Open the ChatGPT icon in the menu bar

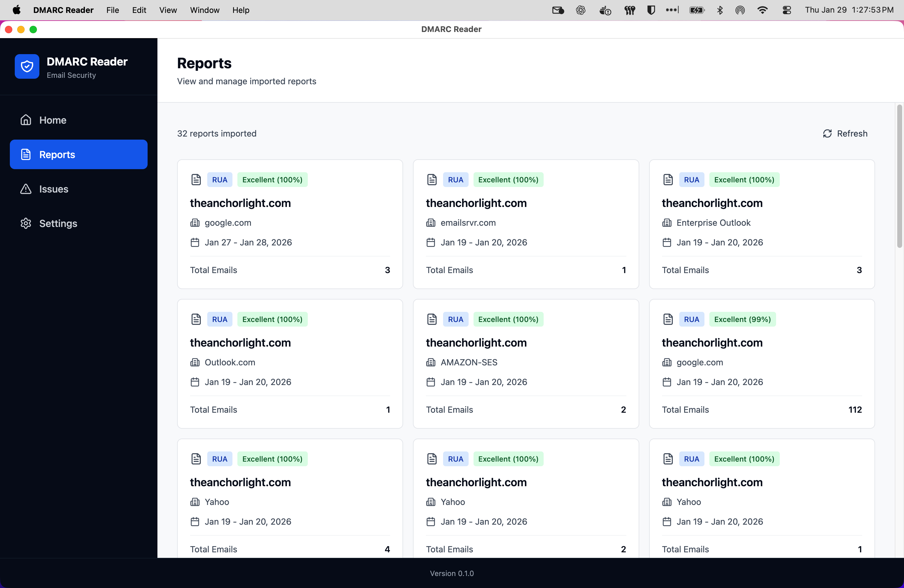[x=581, y=10]
